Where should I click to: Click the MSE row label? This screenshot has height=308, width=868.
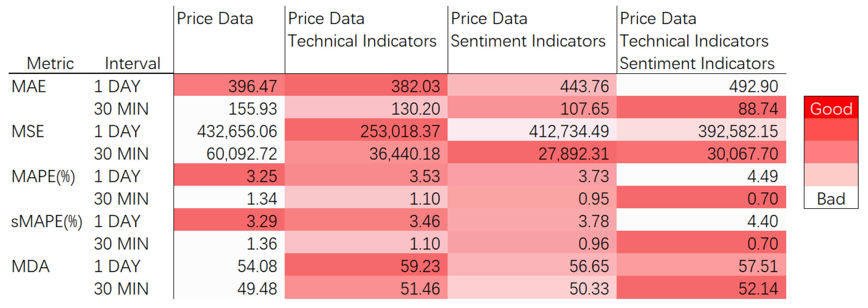[x=28, y=131]
